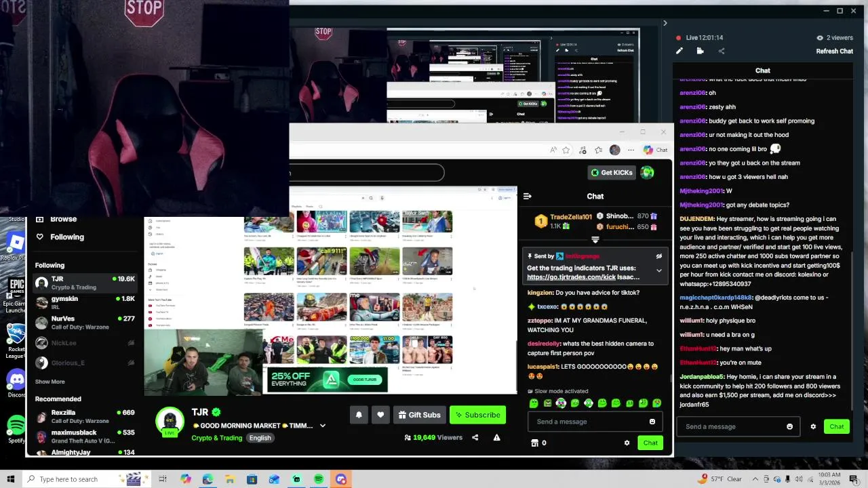Expand the GOOD MORNING MARKET stream title dropdown

pyautogui.click(x=323, y=426)
